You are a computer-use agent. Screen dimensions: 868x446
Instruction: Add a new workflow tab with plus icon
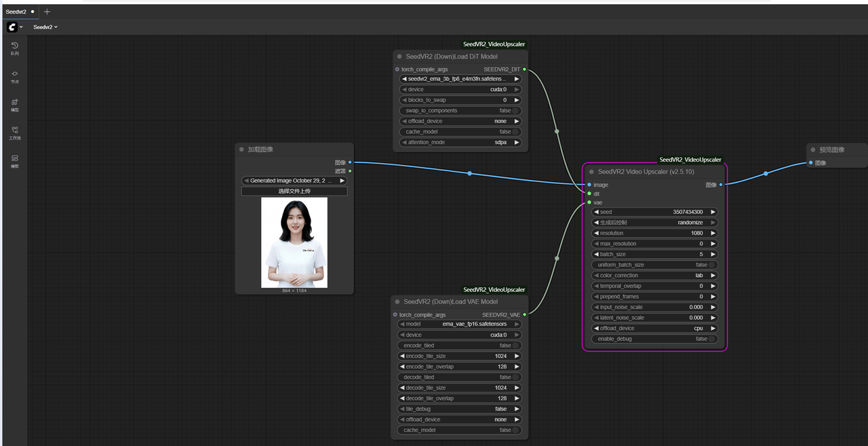click(47, 12)
